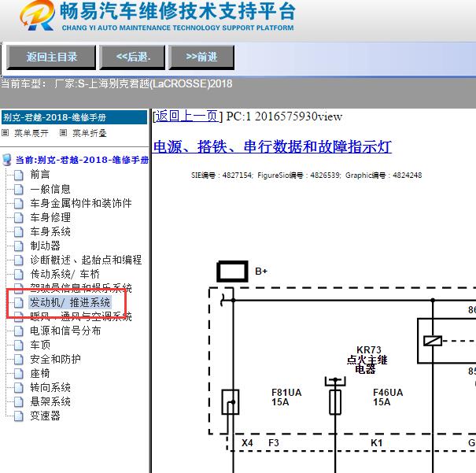Click the 菜单折叠 list icon
Viewport: 476px width, 473px height.
63,133
